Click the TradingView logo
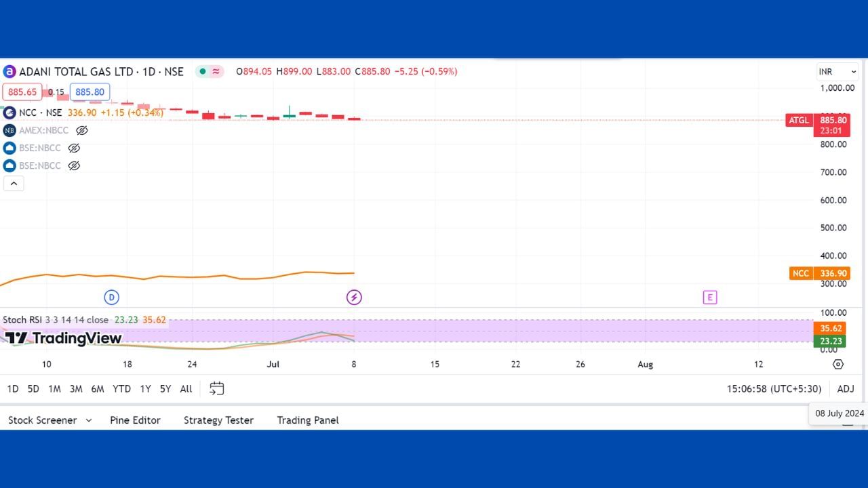The height and width of the screenshot is (488, 868). click(63, 338)
